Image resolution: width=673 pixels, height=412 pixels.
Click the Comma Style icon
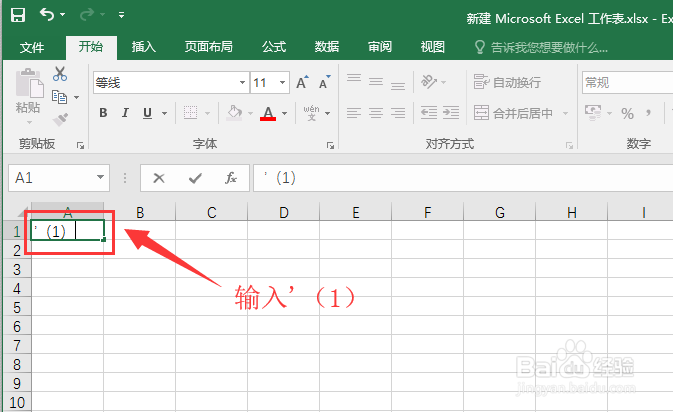point(649,113)
